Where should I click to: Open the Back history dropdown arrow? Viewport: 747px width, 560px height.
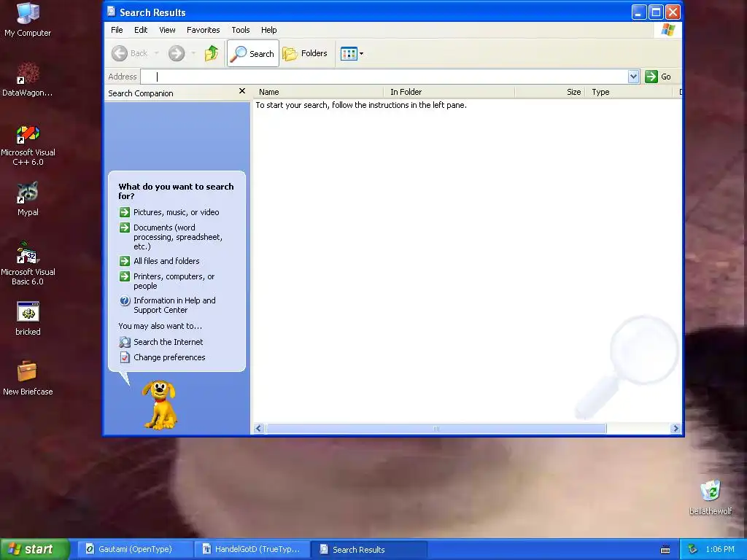[x=156, y=53]
